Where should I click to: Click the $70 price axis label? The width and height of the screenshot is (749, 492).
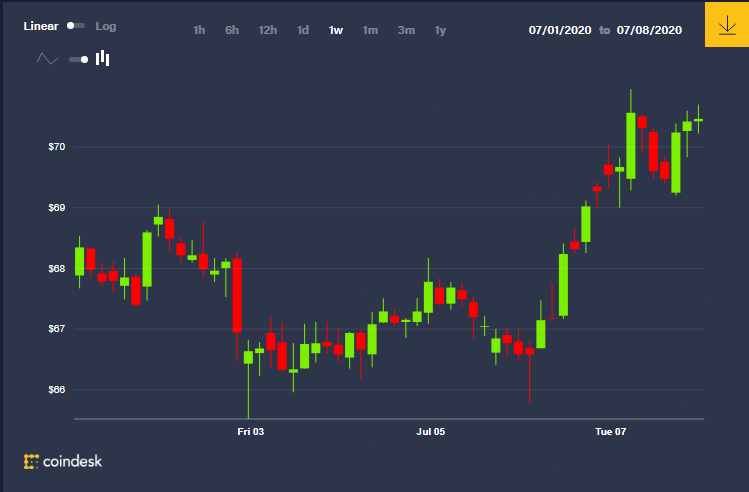[57, 147]
